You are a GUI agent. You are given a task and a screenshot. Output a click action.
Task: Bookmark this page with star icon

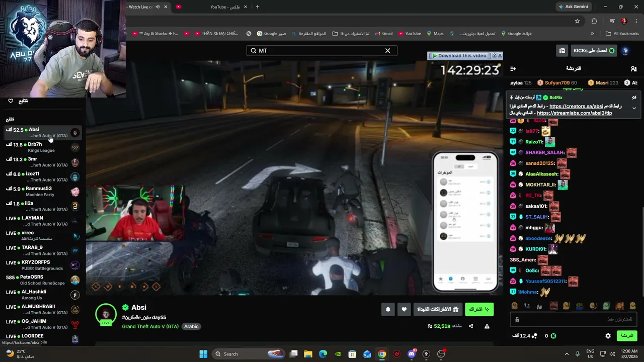pos(577,21)
